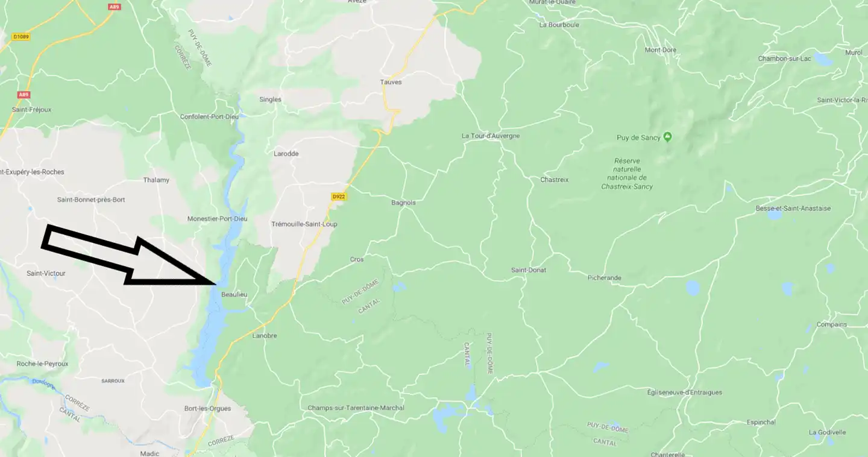The height and width of the screenshot is (457, 868).
Task: Click the Puy de Sancy green marker pin
Action: (667, 137)
